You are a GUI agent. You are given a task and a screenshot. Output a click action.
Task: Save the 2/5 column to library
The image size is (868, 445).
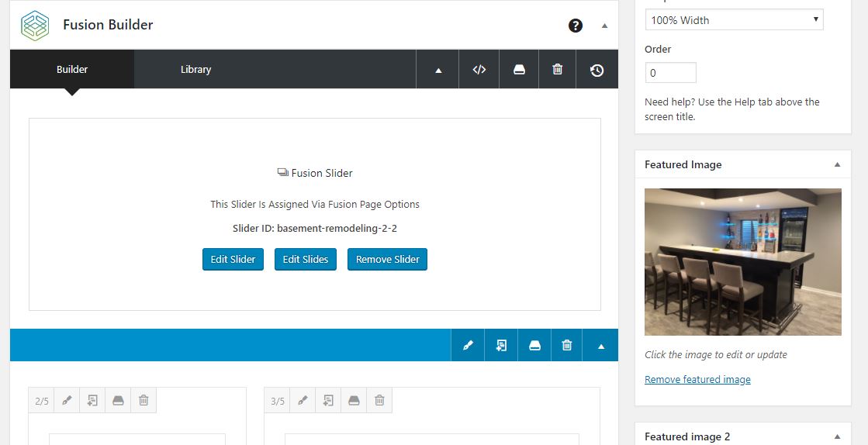(x=118, y=400)
